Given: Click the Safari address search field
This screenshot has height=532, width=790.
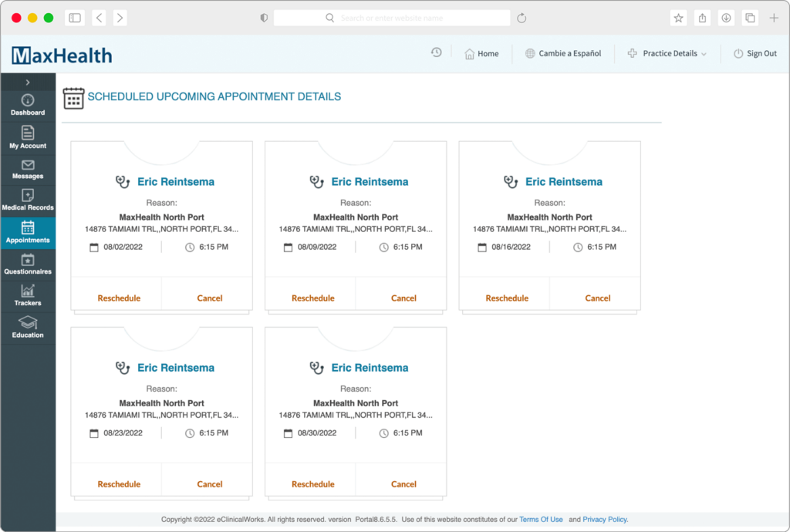Looking at the screenshot, I should 392,18.
